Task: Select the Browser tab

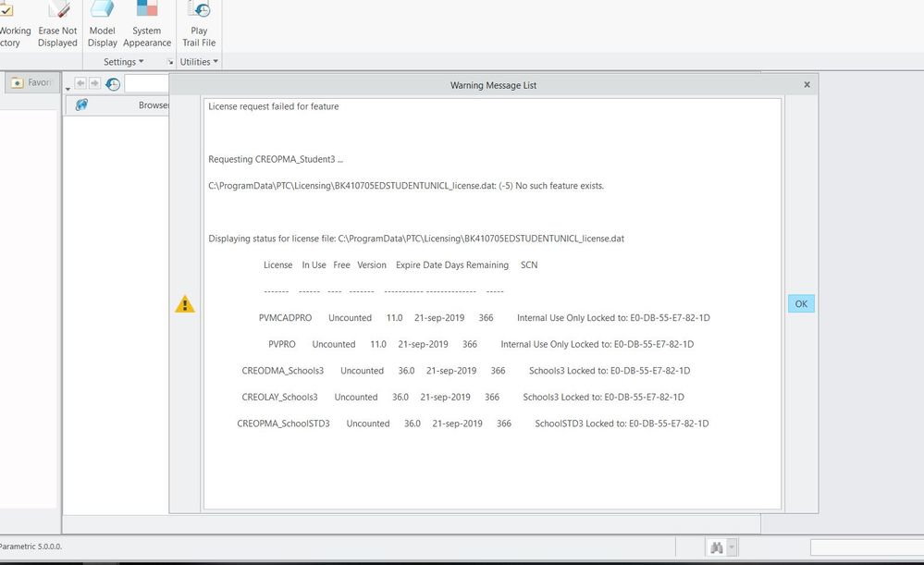Action: (117, 104)
